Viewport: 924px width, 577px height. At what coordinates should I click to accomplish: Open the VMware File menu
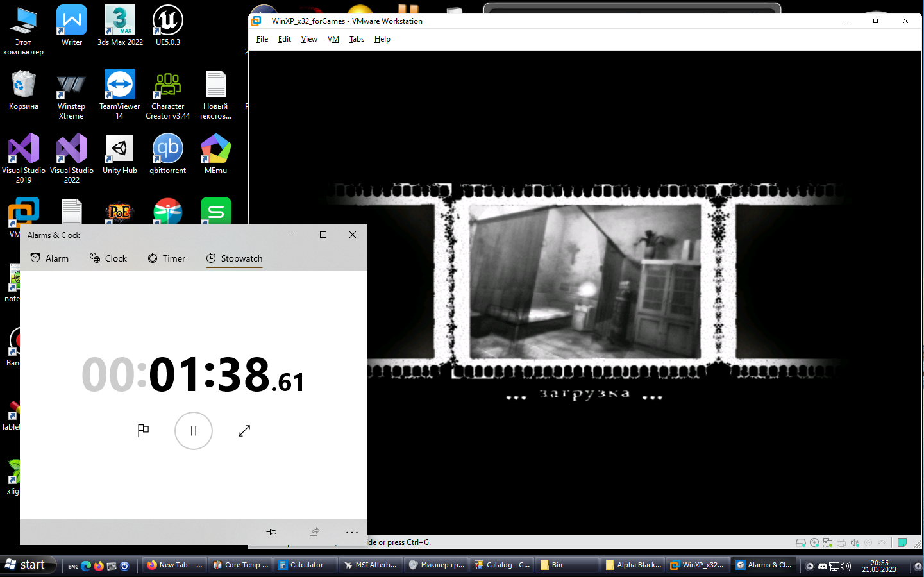(x=262, y=39)
